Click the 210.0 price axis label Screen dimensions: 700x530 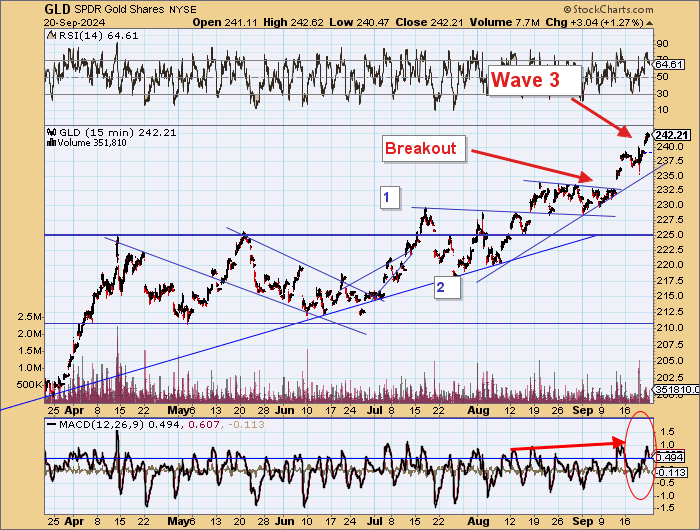click(670, 328)
